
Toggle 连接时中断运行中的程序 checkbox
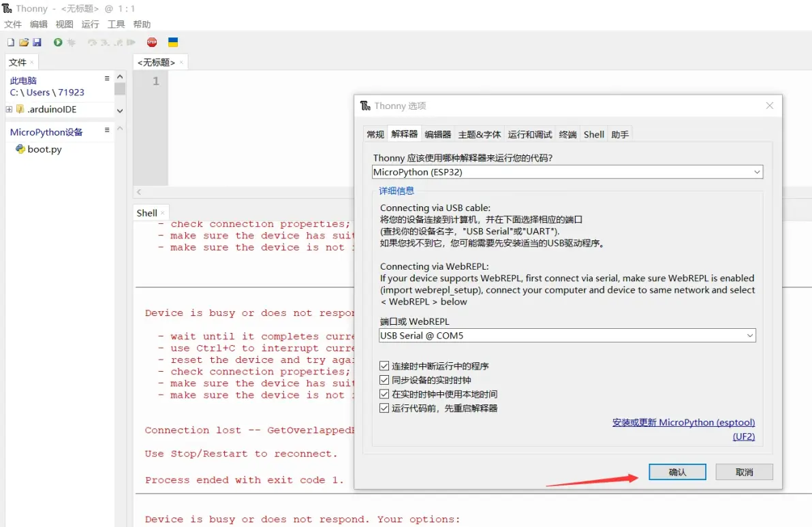(384, 366)
